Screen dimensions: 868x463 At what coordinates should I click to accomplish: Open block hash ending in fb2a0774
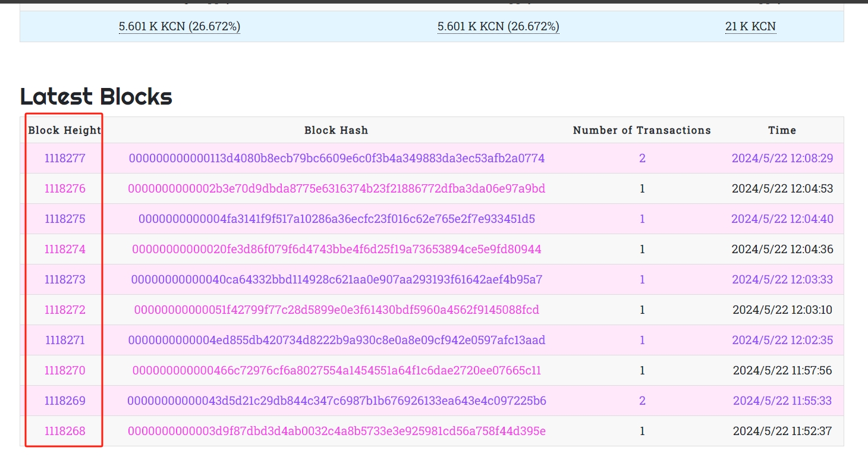click(x=336, y=159)
